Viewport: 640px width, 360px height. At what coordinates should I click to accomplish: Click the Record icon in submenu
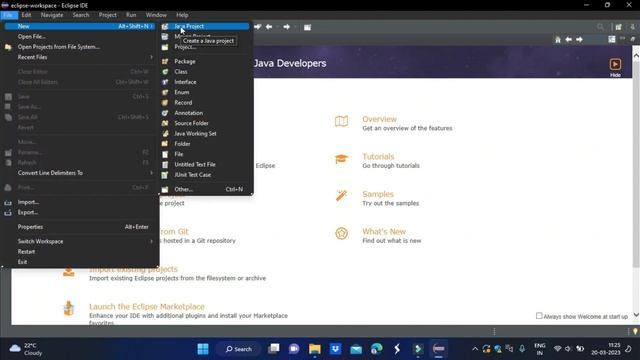tap(165, 102)
